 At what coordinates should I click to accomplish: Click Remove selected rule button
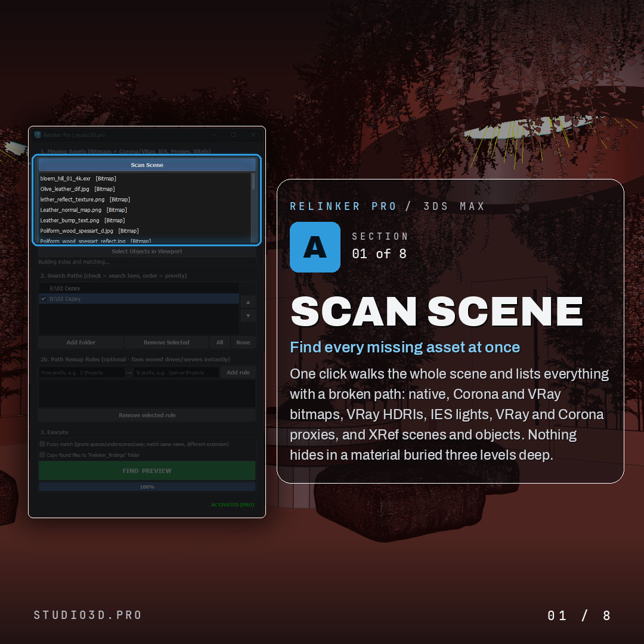pos(147,415)
